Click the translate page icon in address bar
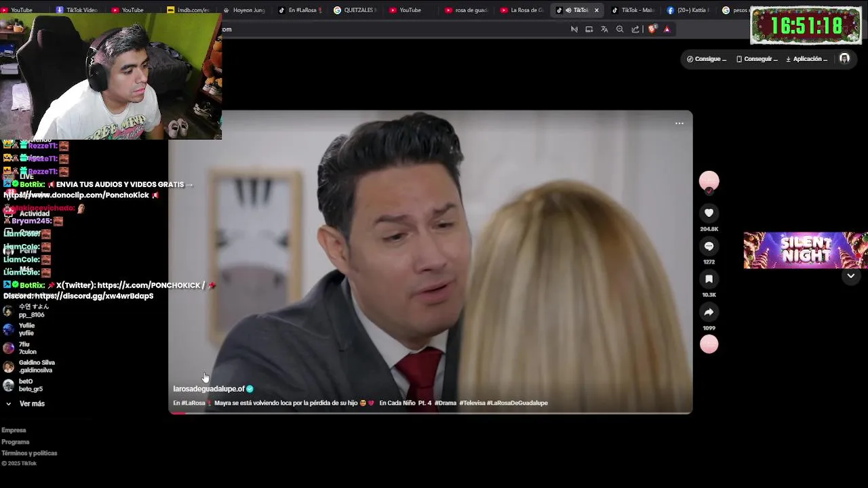Viewport: 868px width, 488px height. click(604, 29)
